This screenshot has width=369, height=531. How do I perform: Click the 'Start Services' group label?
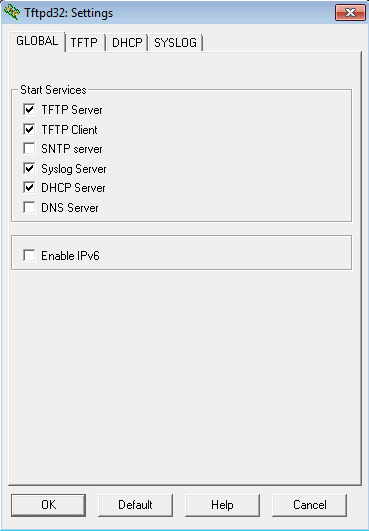(53, 90)
